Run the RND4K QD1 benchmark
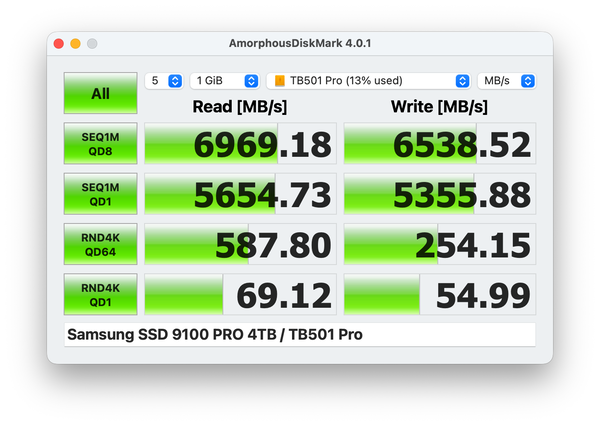 click(x=100, y=294)
